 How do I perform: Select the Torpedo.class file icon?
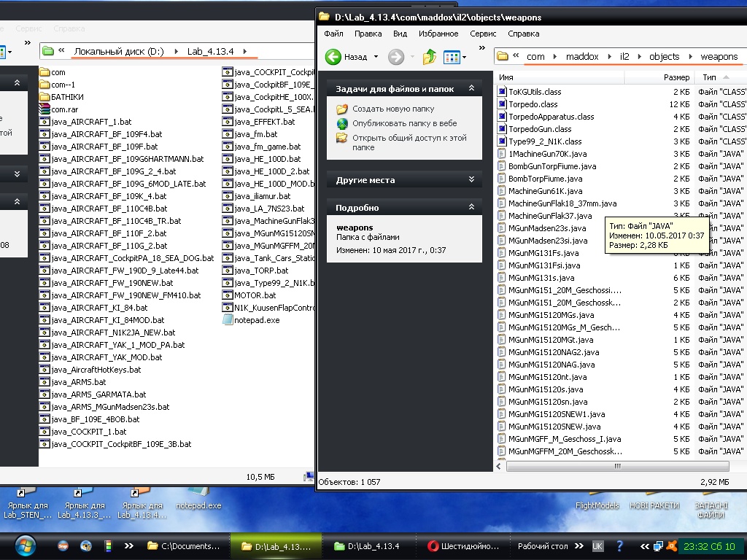click(502, 104)
